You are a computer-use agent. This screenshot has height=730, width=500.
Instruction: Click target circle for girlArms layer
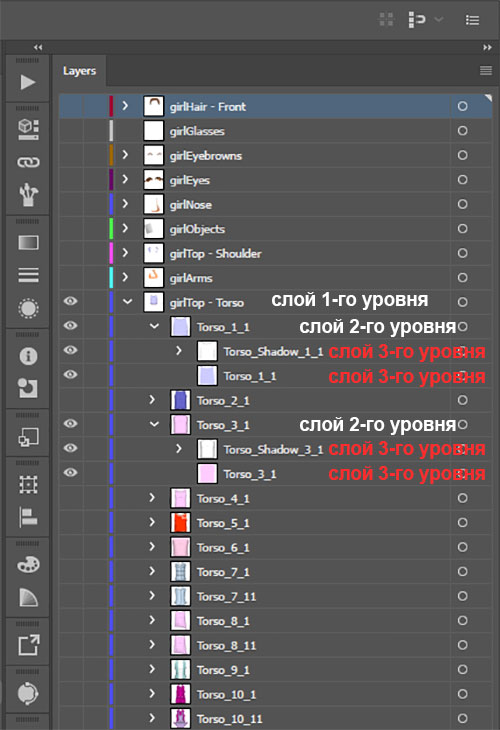(x=462, y=277)
